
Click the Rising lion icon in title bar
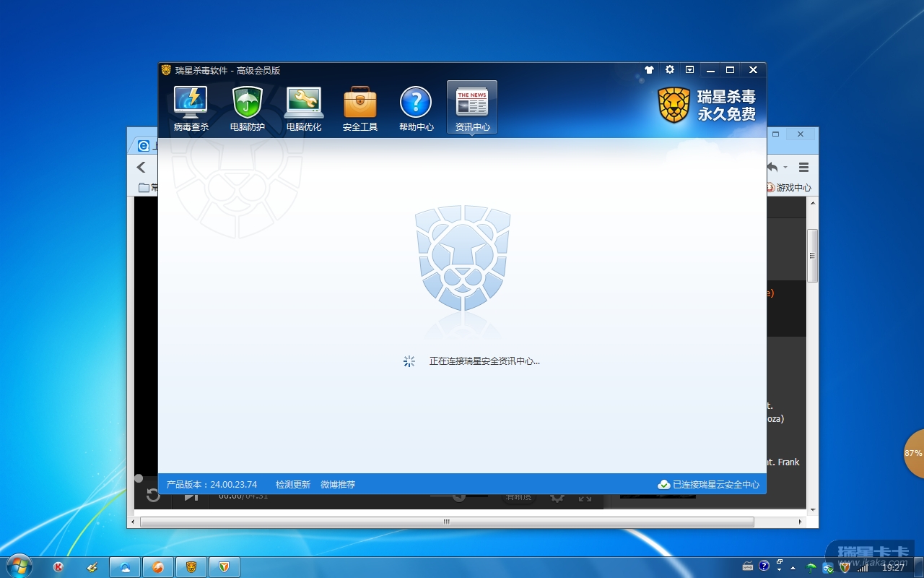click(166, 70)
